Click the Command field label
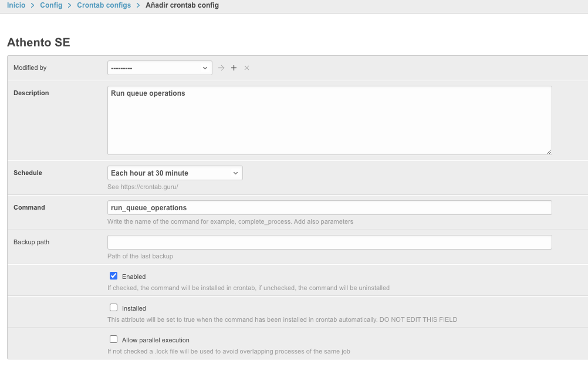 pos(29,207)
